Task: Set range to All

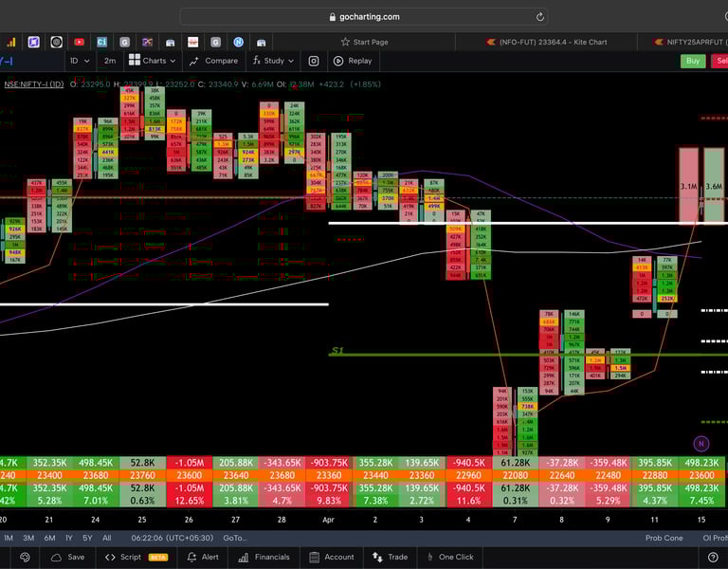Action: click(x=107, y=538)
